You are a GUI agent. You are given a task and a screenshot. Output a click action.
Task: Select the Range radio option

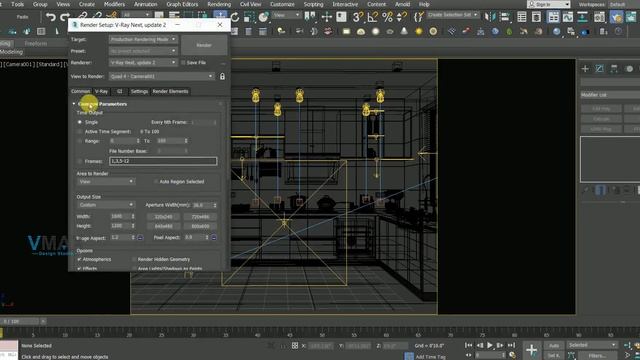(x=80, y=141)
